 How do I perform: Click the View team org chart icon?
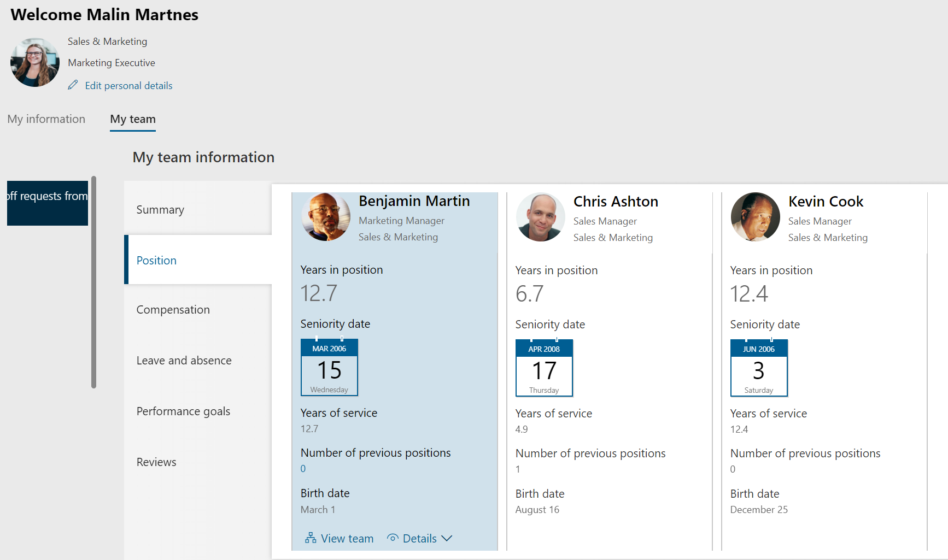pyautogui.click(x=311, y=538)
